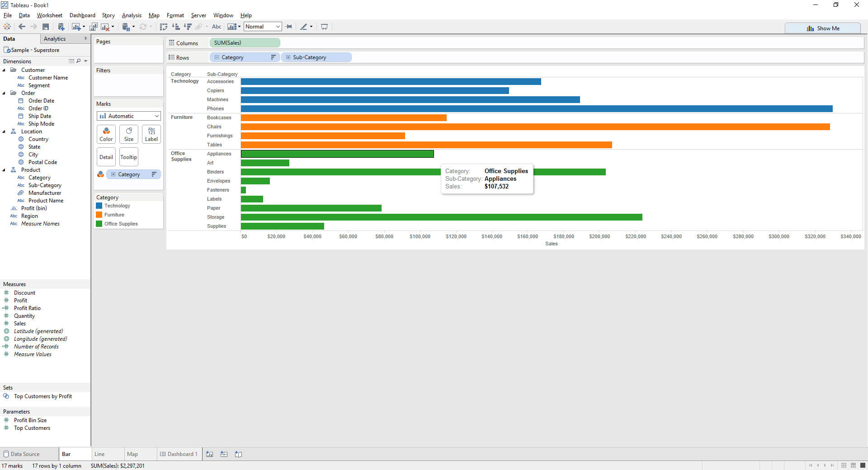Open the Fit dropdown showing Normal
Viewport: 868px width, 470px height.
point(263,27)
